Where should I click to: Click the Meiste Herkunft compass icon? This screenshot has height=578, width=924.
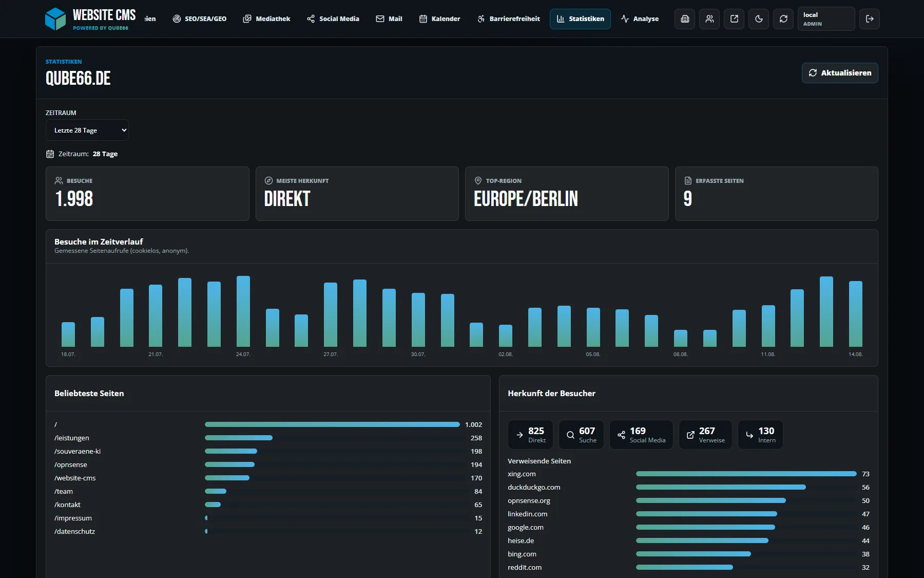268,181
